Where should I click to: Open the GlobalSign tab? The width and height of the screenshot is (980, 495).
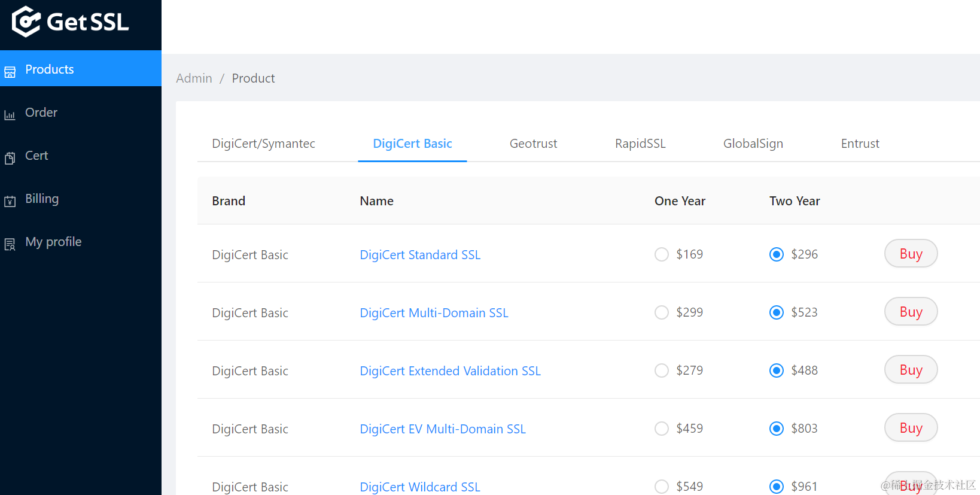click(x=753, y=144)
